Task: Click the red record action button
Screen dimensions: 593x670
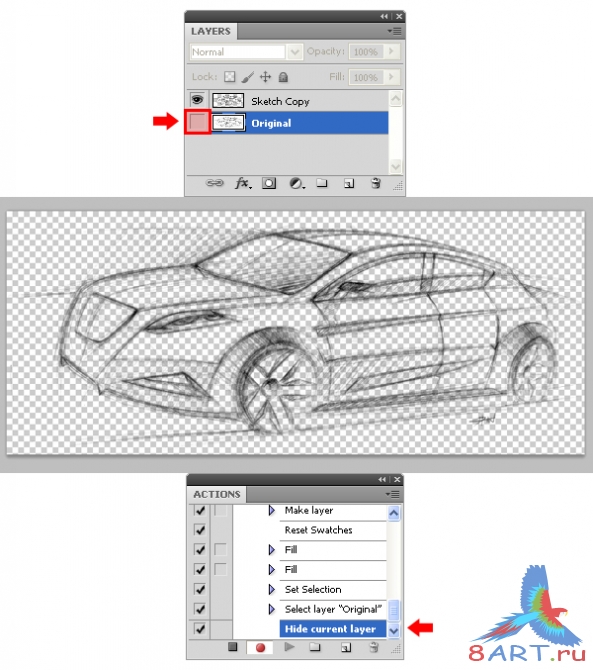Action: pos(260,648)
